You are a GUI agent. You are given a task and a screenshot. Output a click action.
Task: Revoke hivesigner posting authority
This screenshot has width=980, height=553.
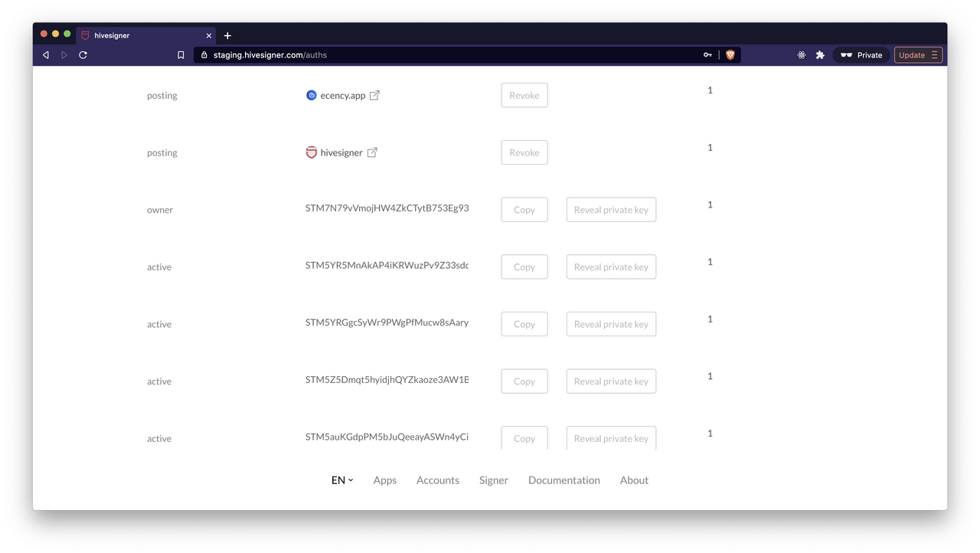coord(524,152)
